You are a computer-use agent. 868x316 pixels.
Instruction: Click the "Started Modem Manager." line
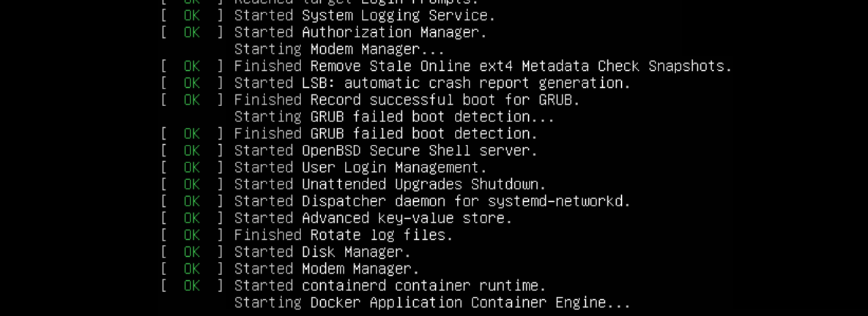pyautogui.click(x=327, y=268)
